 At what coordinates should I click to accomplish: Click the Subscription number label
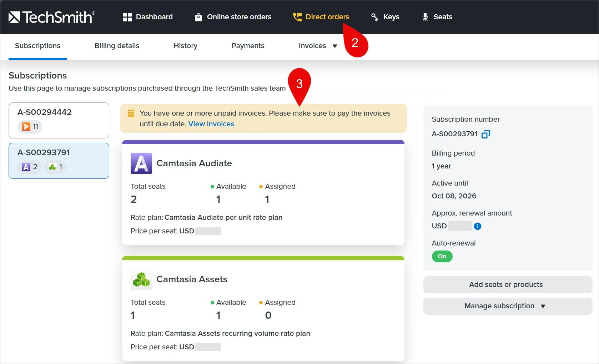[466, 120]
